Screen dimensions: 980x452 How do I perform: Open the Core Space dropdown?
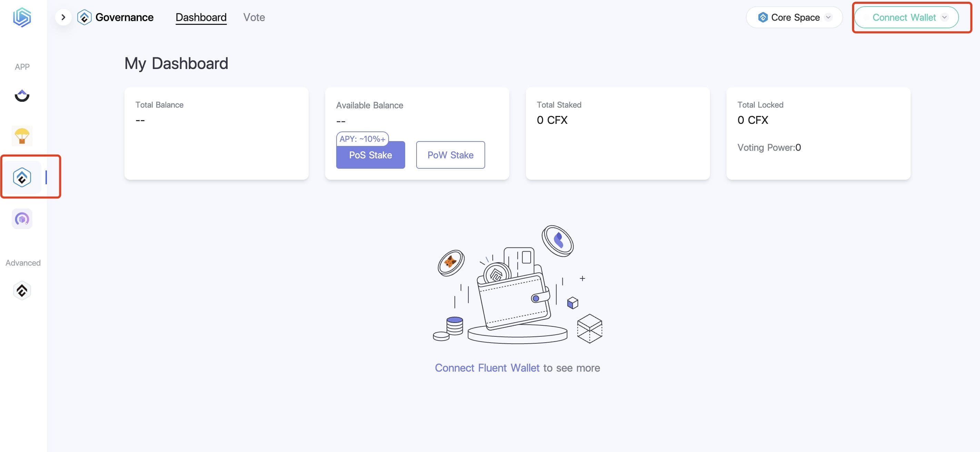tap(794, 18)
